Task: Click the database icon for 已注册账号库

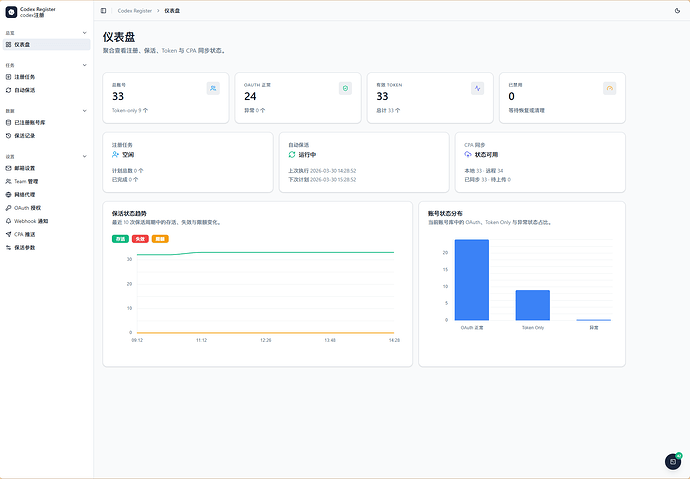Action: (x=8, y=123)
